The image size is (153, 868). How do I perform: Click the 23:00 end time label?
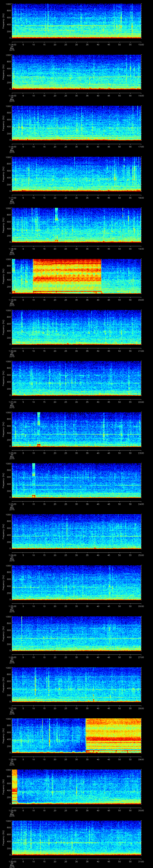coord(141,453)
